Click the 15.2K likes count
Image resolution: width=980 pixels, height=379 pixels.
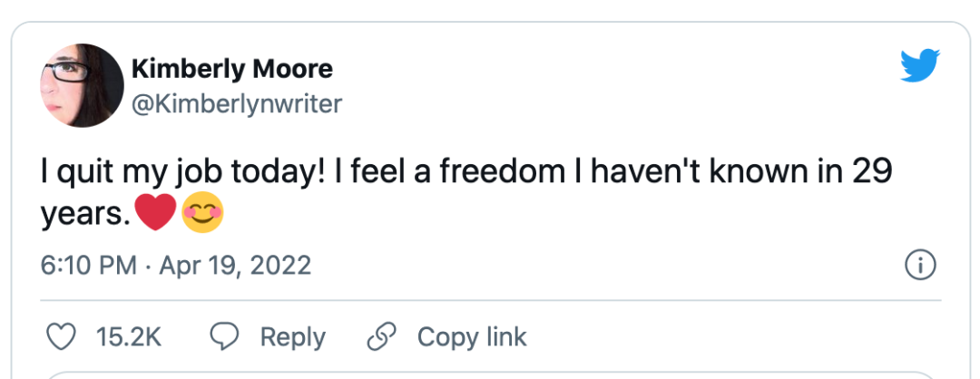pos(128,337)
